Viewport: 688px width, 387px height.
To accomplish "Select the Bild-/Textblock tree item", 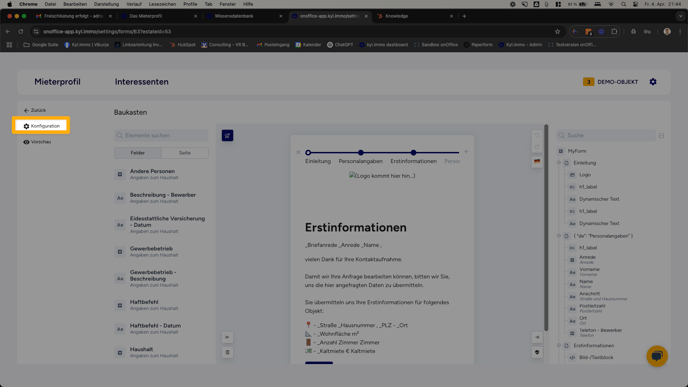I will (596, 357).
